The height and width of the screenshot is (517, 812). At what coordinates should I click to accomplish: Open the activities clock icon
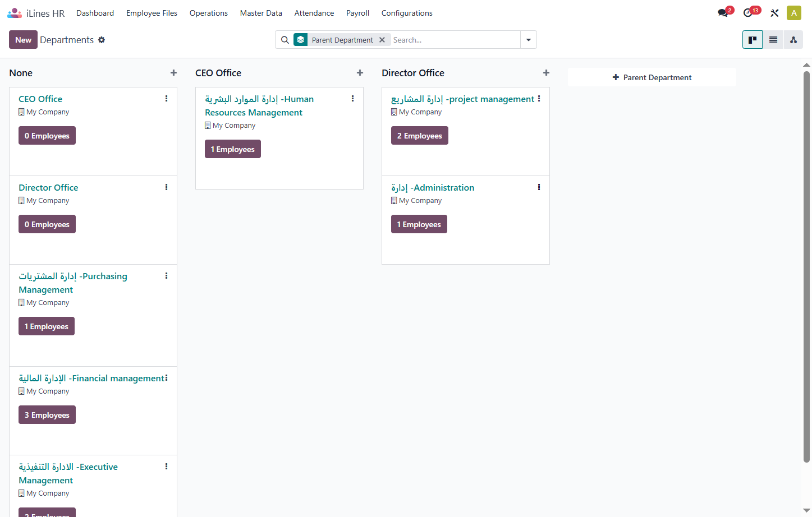coord(747,13)
